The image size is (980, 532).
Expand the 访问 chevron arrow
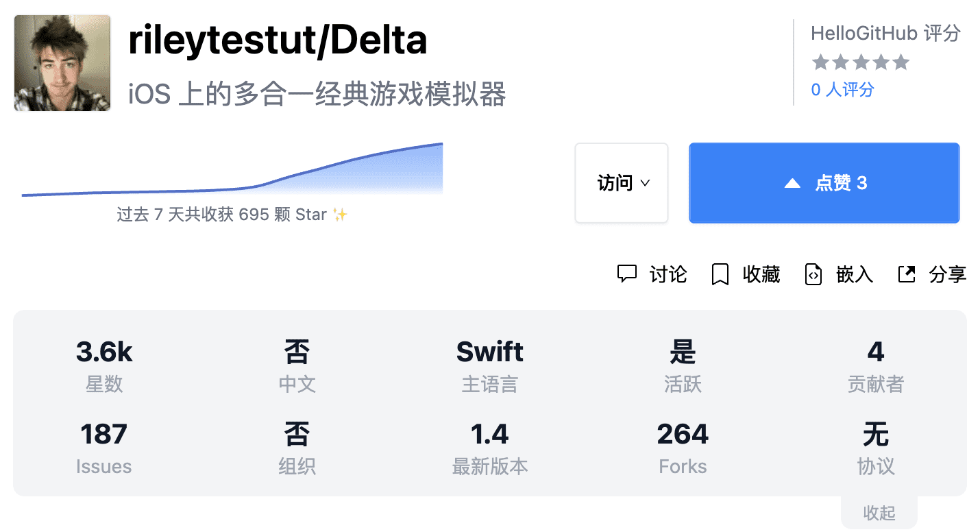point(645,183)
